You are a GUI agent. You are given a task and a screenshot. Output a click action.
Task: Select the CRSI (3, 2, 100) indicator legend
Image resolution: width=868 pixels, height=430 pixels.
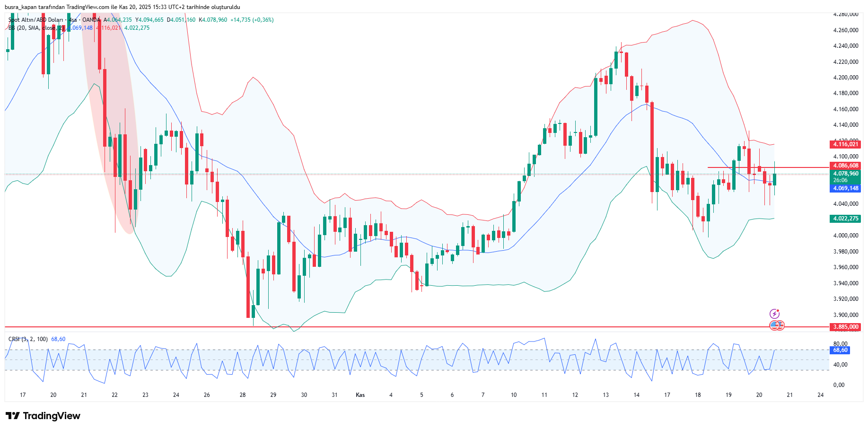tap(28, 339)
